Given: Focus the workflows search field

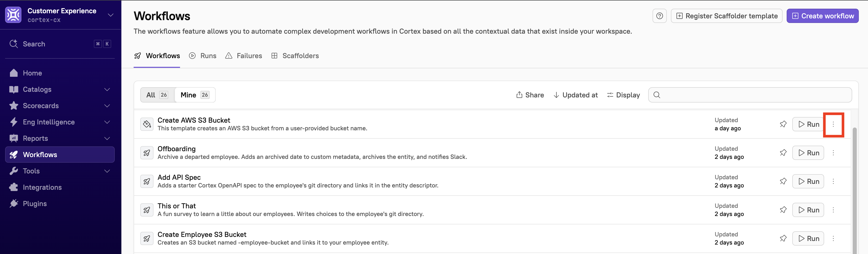Looking at the screenshot, I should (750, 95).
